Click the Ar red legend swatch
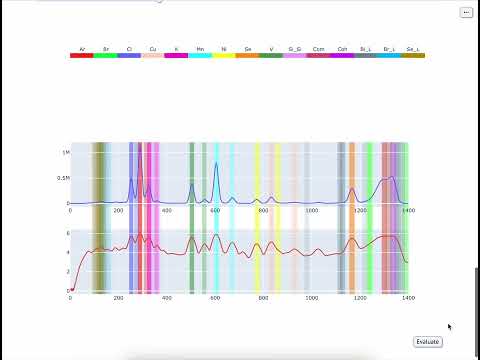The width and height of the screenshot is (480, 360). pyautogui.click(x=82, y=56)
